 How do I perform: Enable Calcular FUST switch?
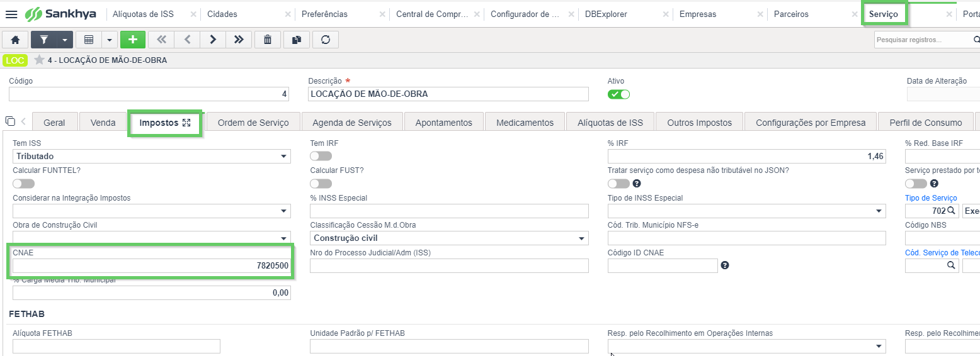coord(321,184)
